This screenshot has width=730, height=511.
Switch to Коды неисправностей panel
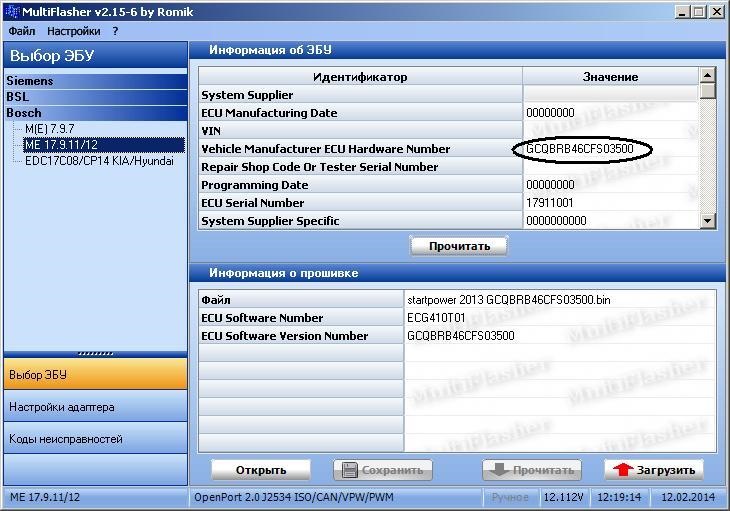(x=95, y=438)
